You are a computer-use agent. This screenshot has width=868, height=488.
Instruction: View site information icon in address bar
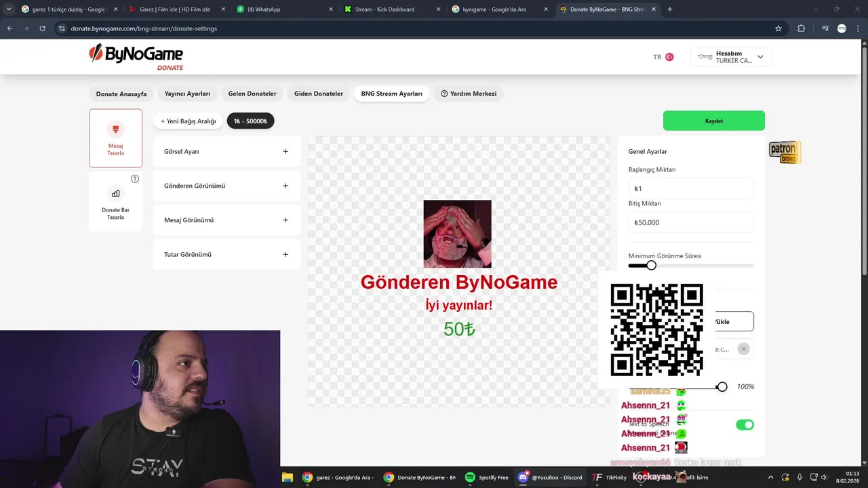(x=62, y=28)
